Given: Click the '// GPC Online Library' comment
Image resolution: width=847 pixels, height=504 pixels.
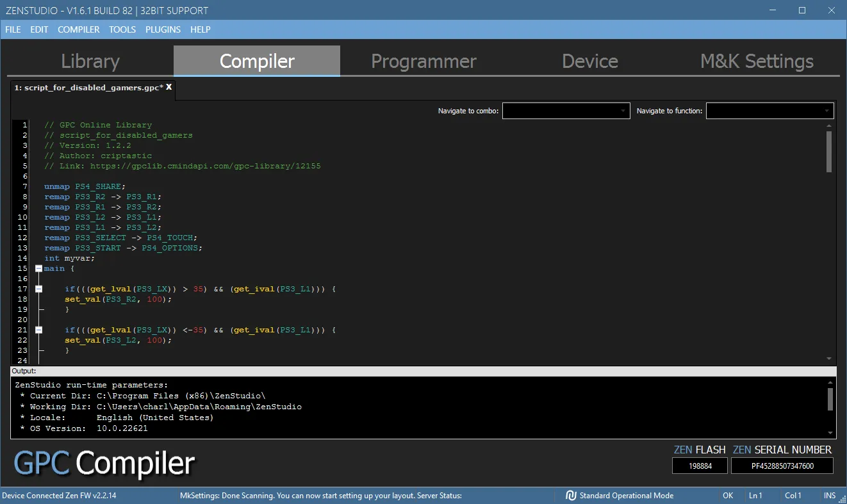Looking at the screenshot, I should point(98,125).
